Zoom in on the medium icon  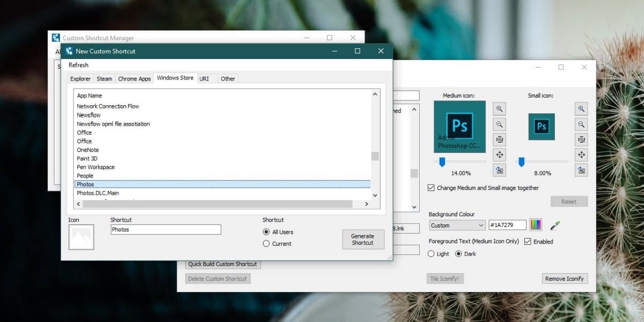tap(500, 109)
